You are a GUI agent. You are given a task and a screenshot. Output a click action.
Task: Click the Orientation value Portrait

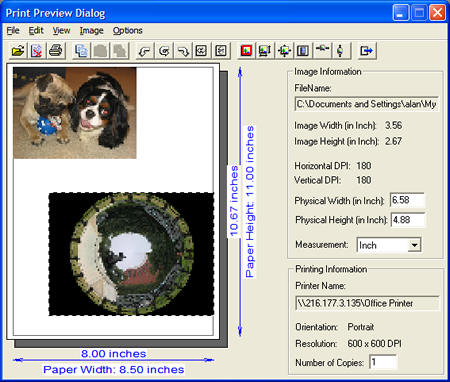click(x=361, y=327)
